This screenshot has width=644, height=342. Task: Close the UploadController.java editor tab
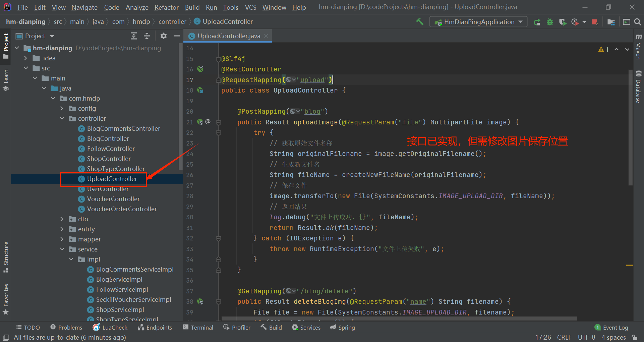click(x=266, y=36)
